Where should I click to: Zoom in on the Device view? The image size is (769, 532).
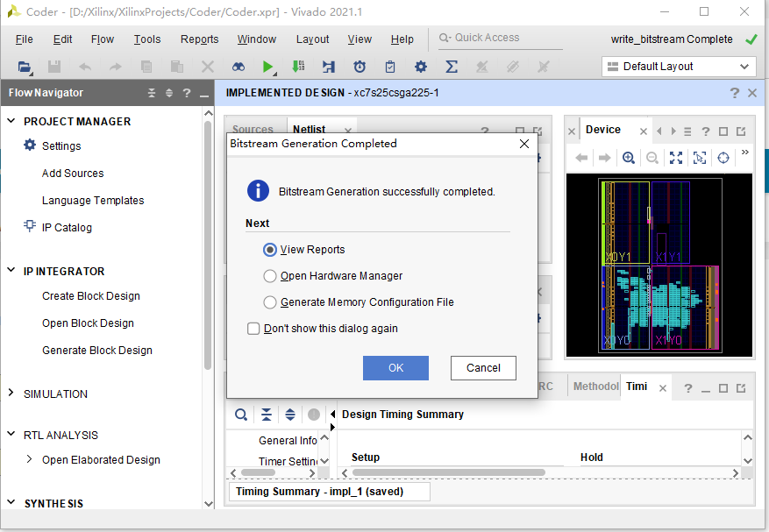click(x=628, y=158)
